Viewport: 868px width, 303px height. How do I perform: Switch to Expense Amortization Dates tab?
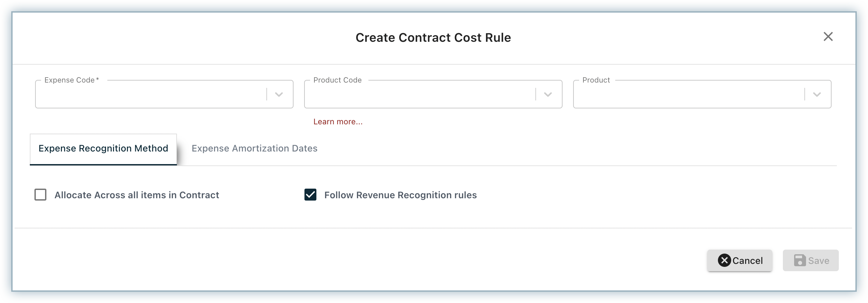coord(254,148)
